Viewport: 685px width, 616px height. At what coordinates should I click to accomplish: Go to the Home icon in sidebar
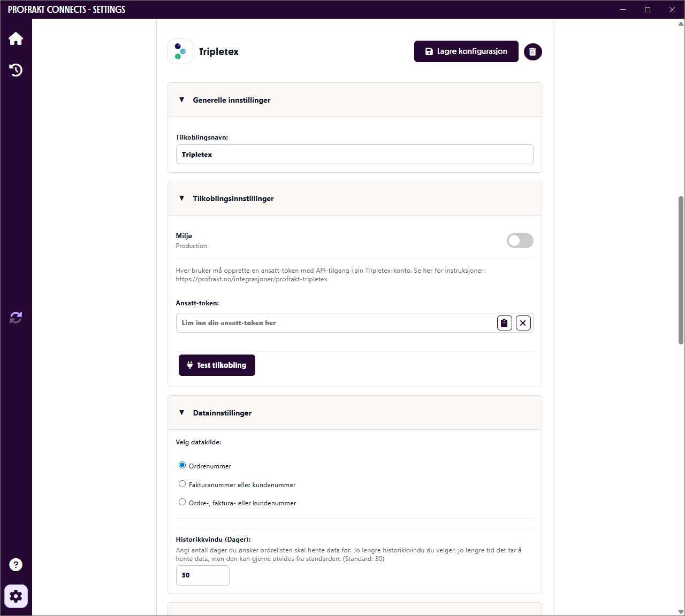[16, 38]
